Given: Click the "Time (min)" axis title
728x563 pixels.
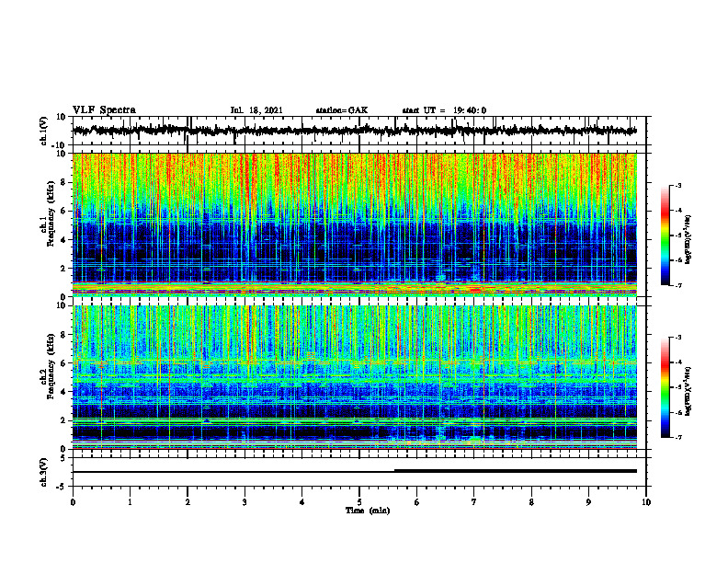Looking at the screenshot, I should click(368, 511).
